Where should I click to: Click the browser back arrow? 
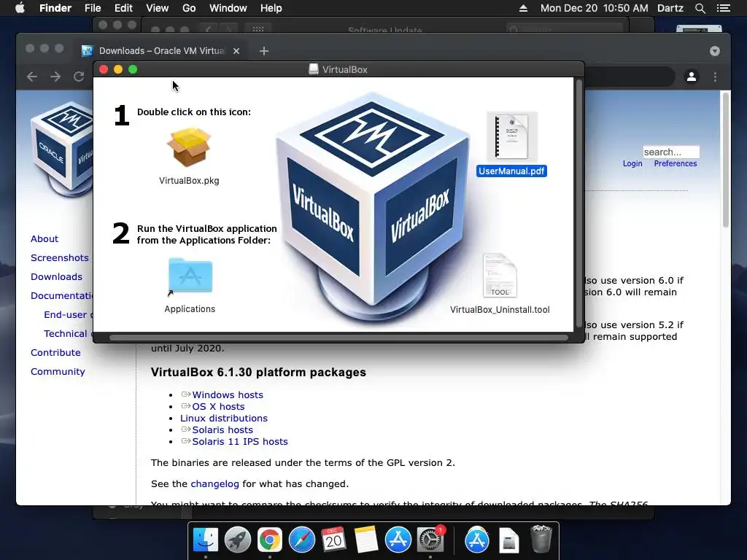32,77
